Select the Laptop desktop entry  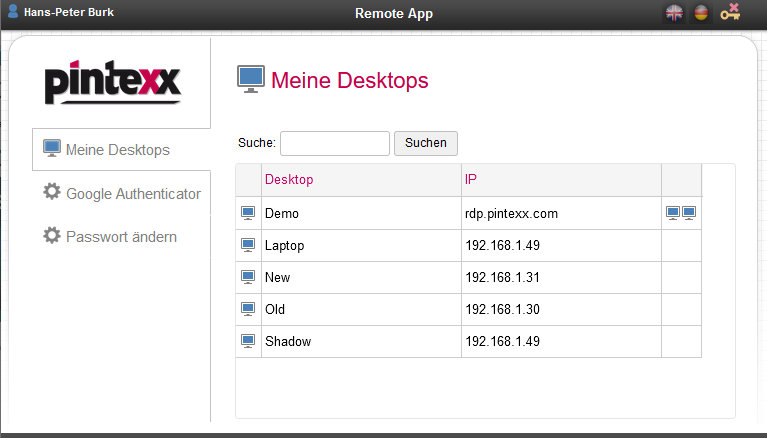(x=284, y=245)
